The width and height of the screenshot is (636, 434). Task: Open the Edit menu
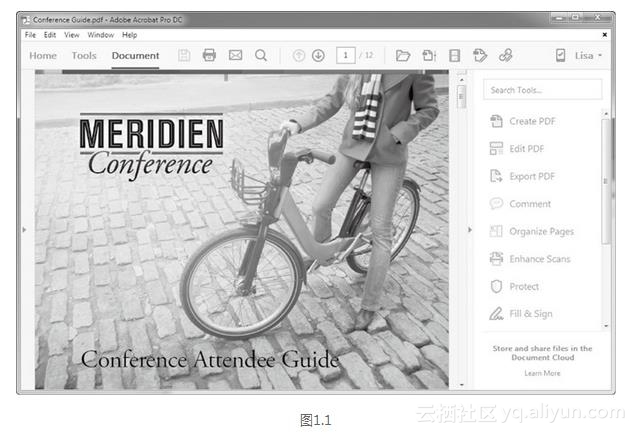point(50,35)
